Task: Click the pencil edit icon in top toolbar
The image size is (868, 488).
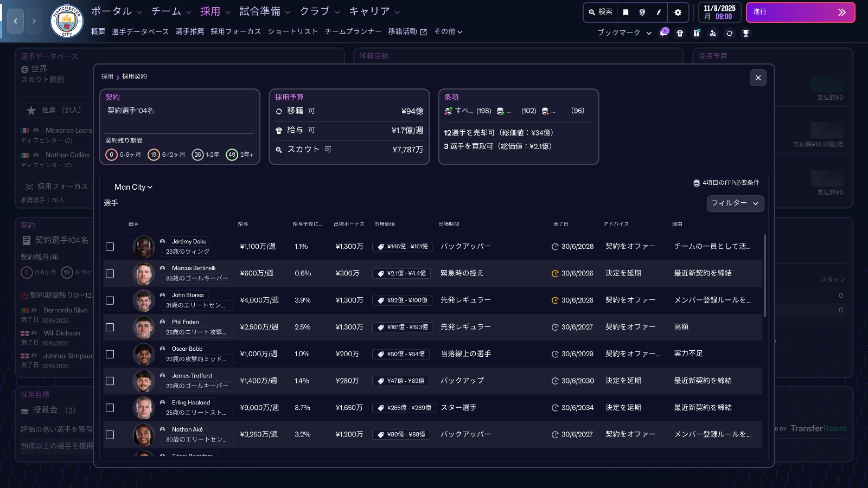Action: [x=659, y=12]
